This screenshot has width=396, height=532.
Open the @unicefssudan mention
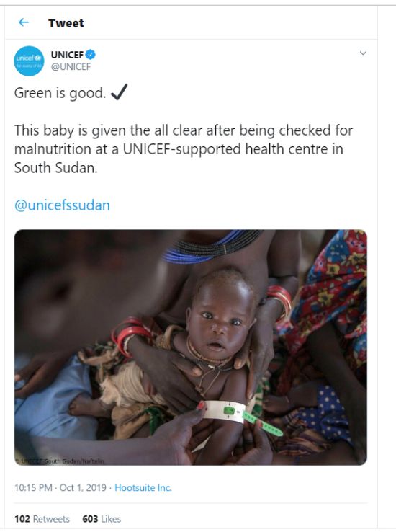[62, 205]
